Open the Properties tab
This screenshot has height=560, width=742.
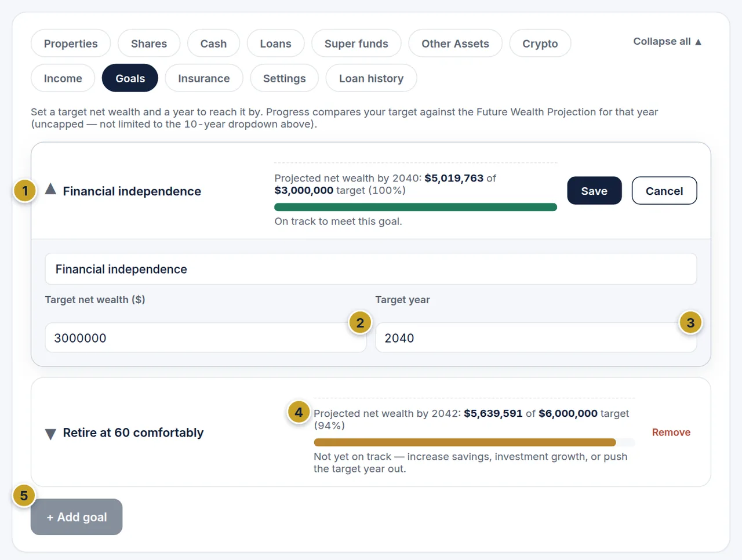(x=71, y=43)
